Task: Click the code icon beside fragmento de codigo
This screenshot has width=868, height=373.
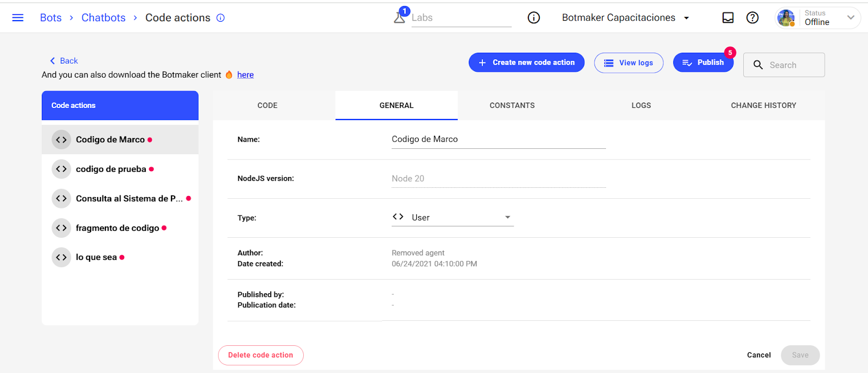Action: click(x=61, y=228)
